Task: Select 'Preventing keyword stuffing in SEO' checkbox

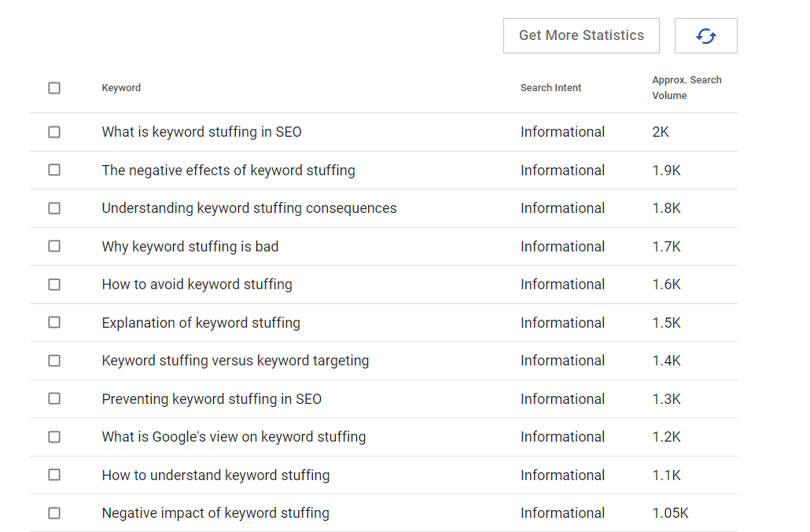Action: coord(54,398)
